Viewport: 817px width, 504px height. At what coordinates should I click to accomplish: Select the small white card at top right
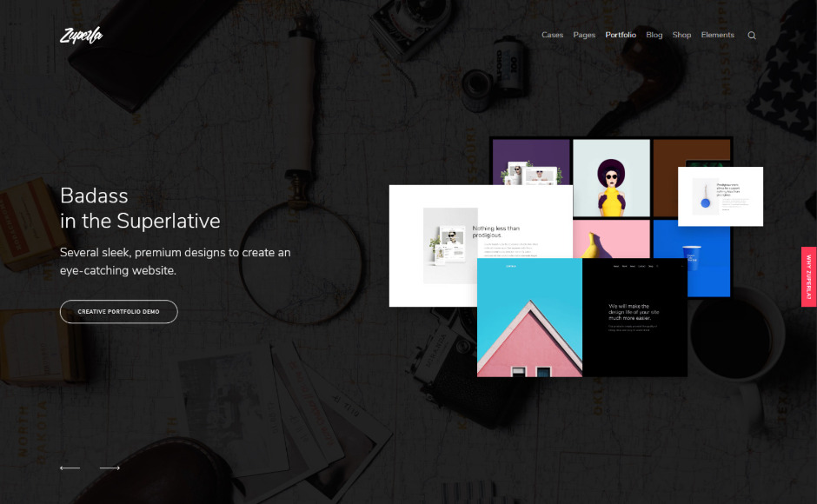[721, 196]
